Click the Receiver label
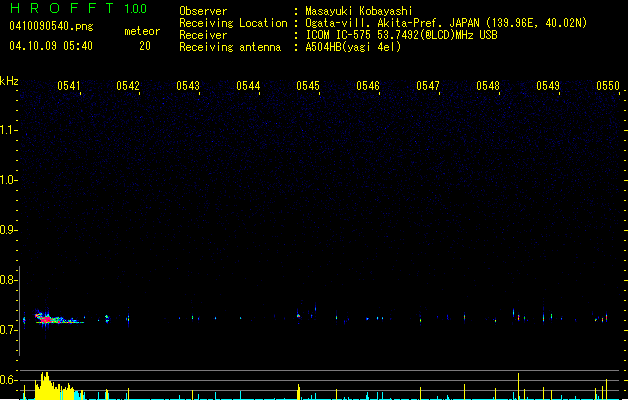The width and height of the screenshot is (629, 400). coord(203,35)
